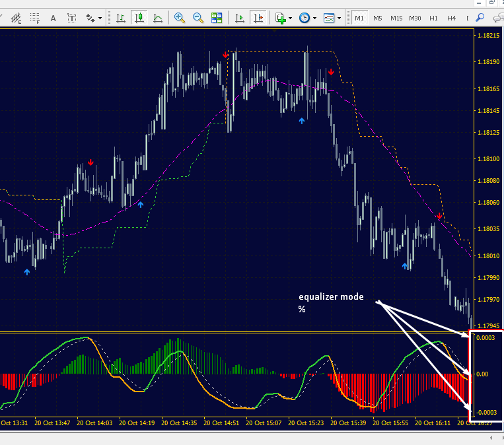Viewport: 504px width, 445px height.
Task: Select the equidistant channel drawing tool
Action: coord(16,18)
